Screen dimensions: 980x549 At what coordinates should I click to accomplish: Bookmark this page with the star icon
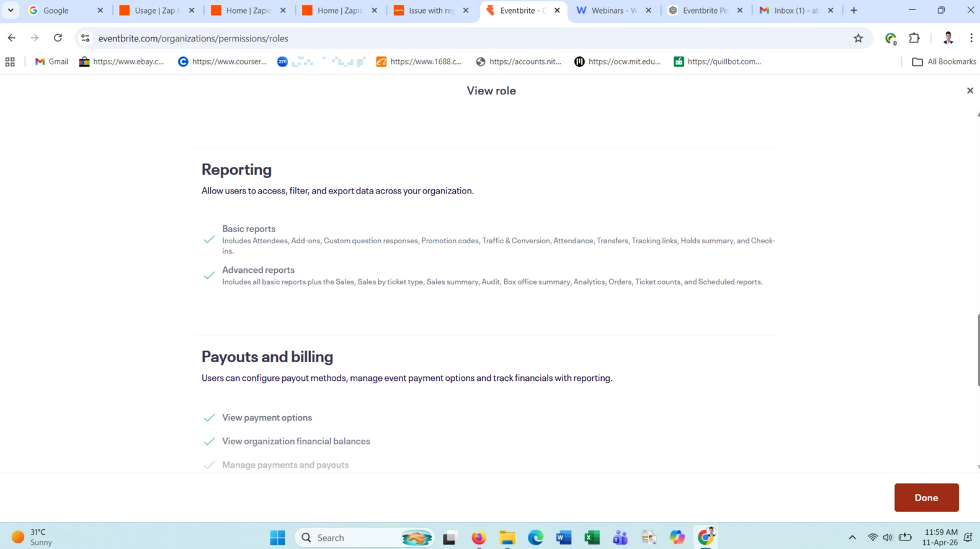click(858, 38)
